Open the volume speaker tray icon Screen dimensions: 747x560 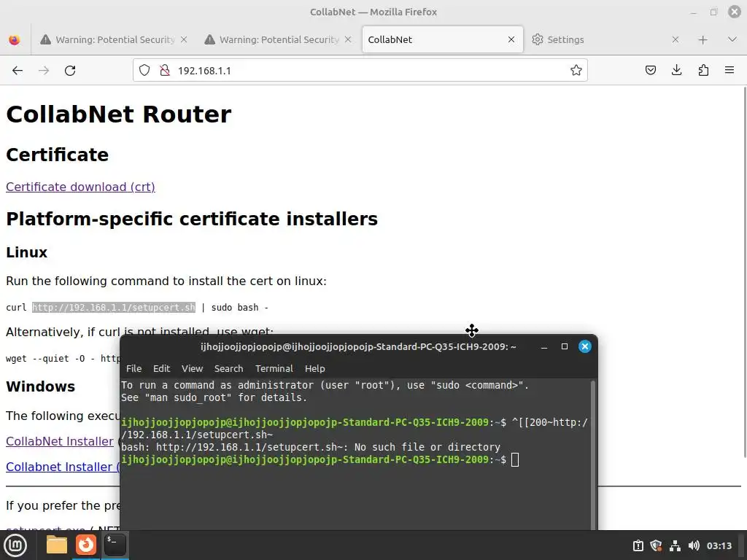pyautogui.click(x=694, y=545)
